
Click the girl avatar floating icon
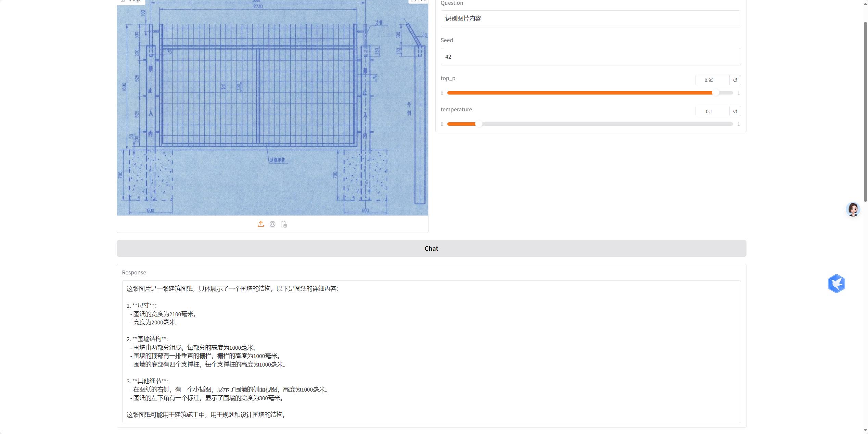point(853,209)
